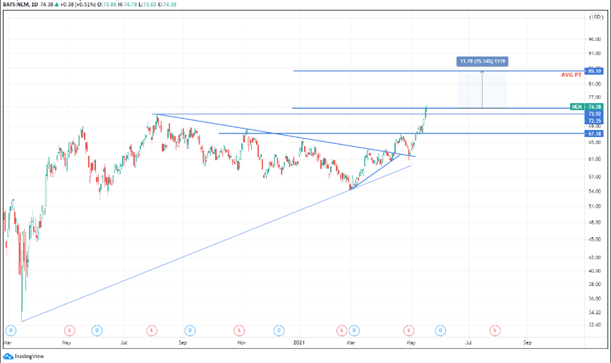Viewport: 611px width, 363px height.
Task: Open earnings marker E between Jul and Sep 2020
Action: pos(152,331)
